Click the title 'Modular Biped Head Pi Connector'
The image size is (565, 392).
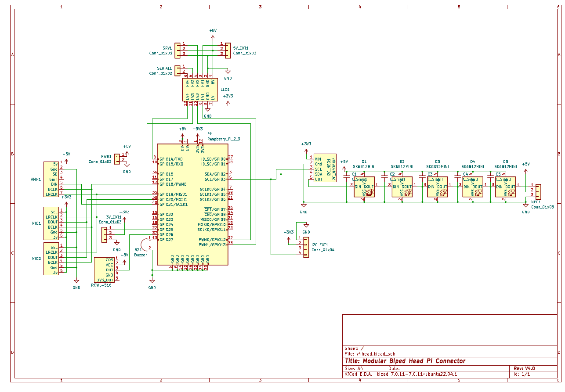(405, 361)
